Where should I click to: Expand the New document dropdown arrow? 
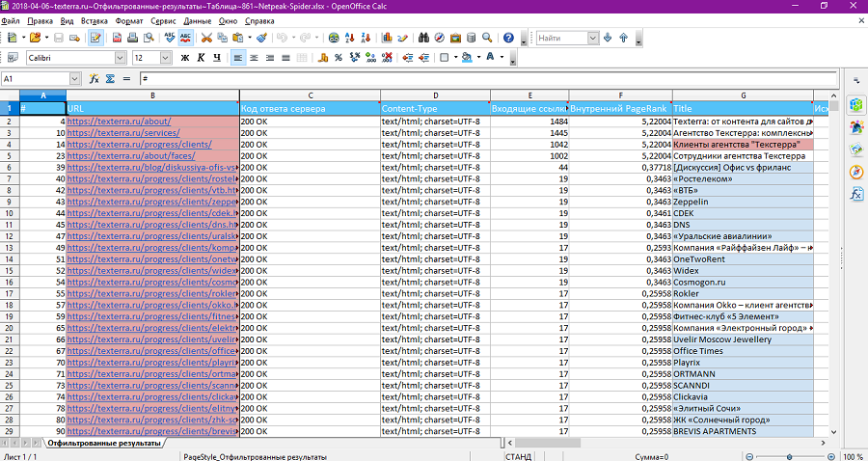click(x=23, y=38)
